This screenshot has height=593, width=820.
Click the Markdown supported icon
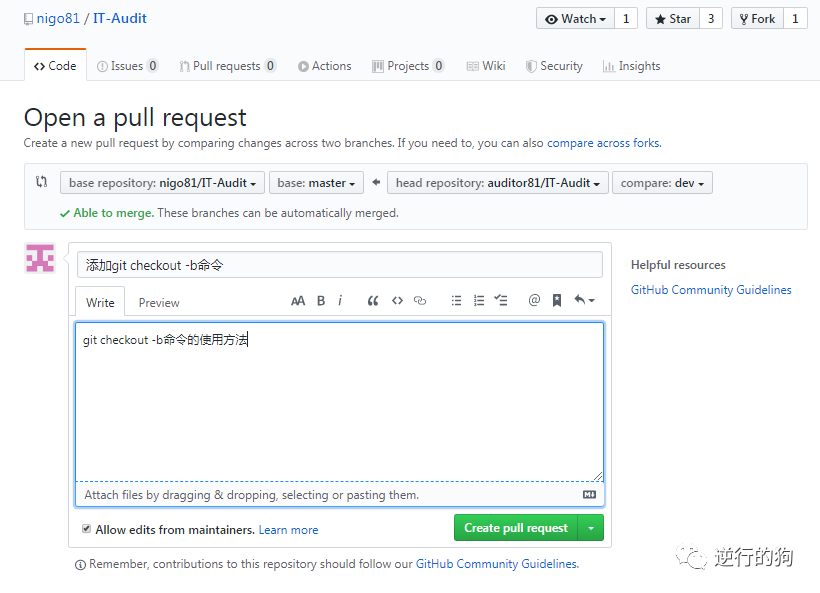589,495
